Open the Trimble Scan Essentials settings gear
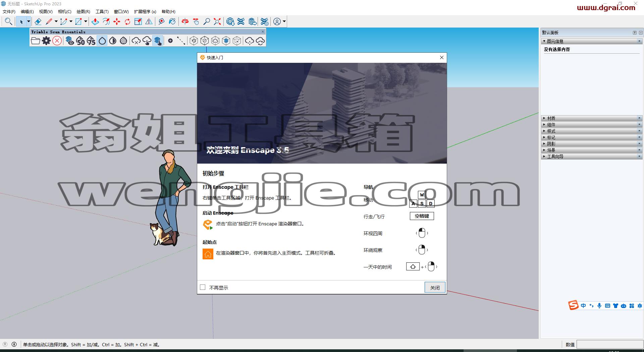Screen dimensions: 644x352 [46, 41]
